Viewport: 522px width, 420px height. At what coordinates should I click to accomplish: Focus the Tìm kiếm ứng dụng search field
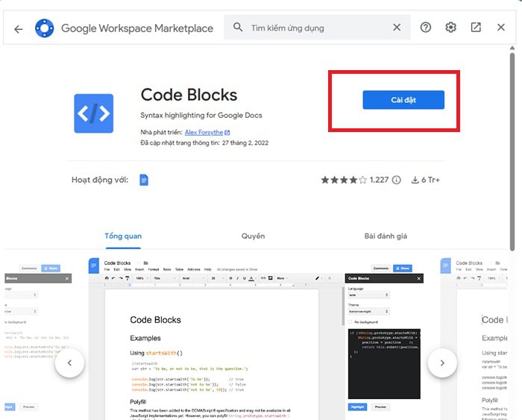pos(317,28)
